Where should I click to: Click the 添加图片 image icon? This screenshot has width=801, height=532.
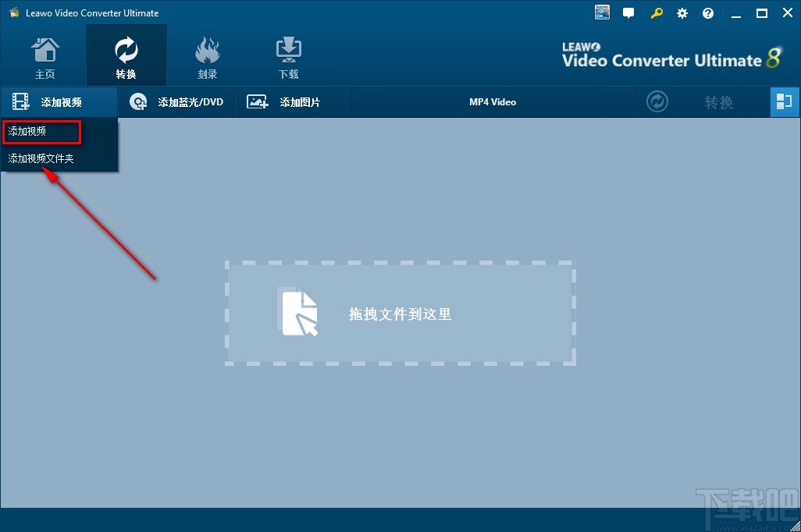click(x=258, y=101)
